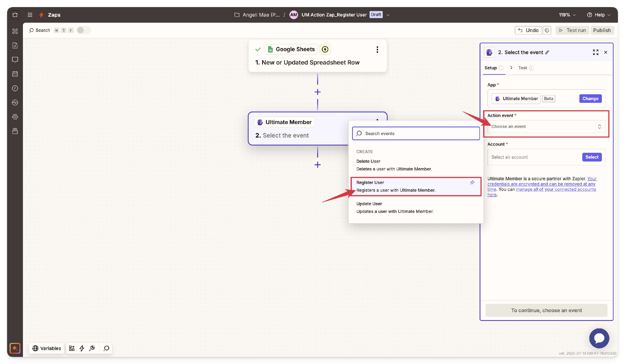Expand the step panel to full screen
Image resolution: width=625 pixels, height=364 pixels.
596,52
